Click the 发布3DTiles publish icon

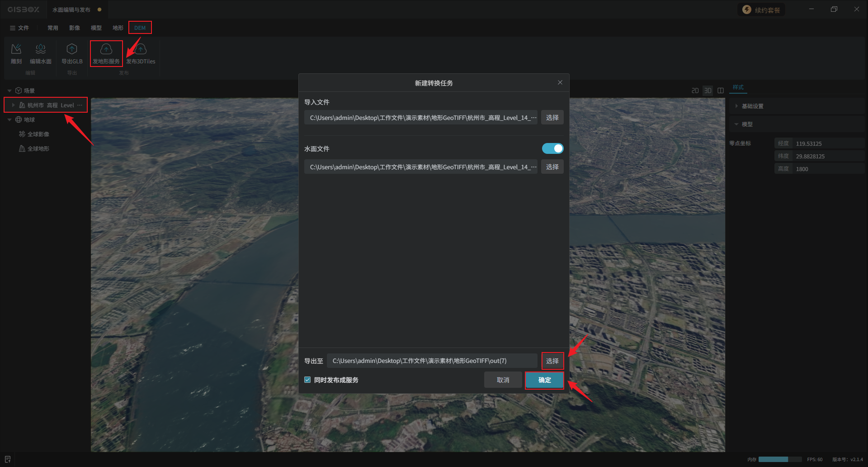(x=141, y=49)
